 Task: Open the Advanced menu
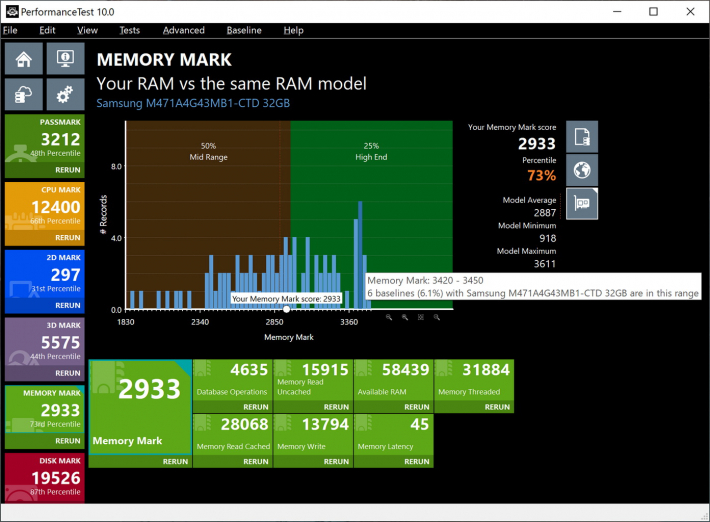click(183, 31)
